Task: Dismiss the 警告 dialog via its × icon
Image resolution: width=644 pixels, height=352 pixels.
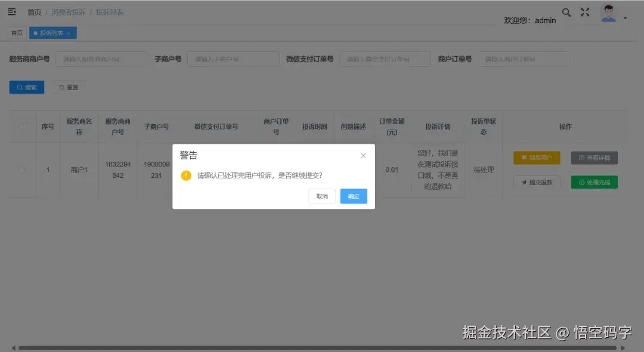Action: click(x=363, y=155)
